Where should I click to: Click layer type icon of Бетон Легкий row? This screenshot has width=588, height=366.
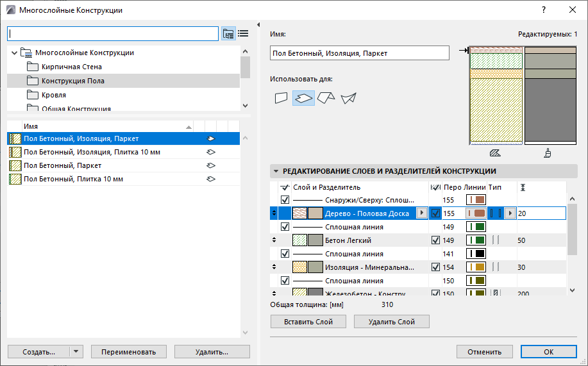click(x=496, y=240)
